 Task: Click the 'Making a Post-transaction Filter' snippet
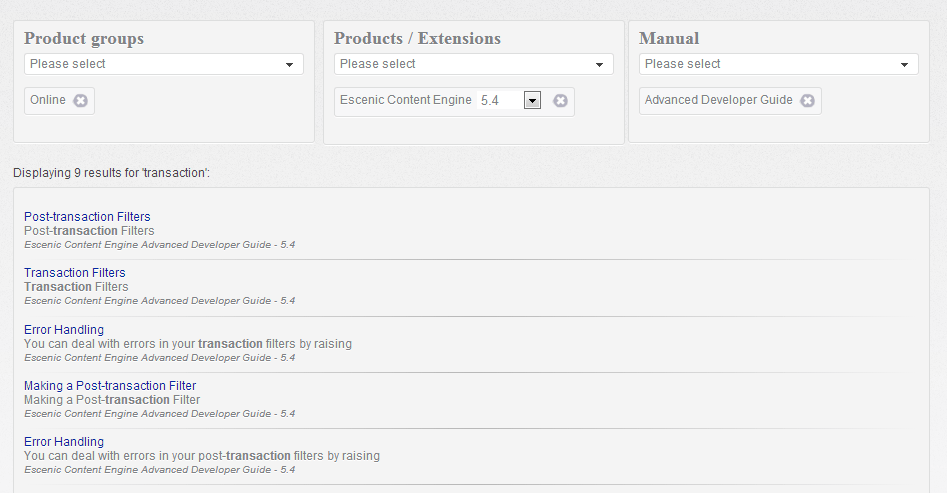tap(112, 400)
